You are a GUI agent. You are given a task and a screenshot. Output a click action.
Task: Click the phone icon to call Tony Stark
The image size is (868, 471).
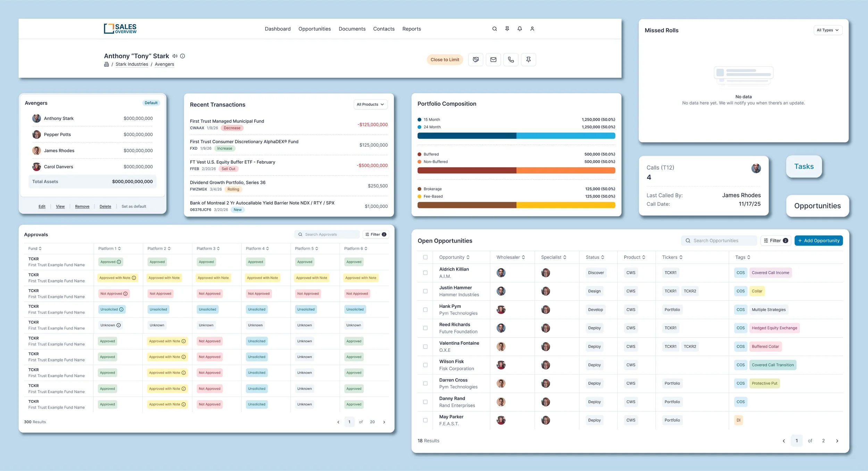click(x=511, y=59)
